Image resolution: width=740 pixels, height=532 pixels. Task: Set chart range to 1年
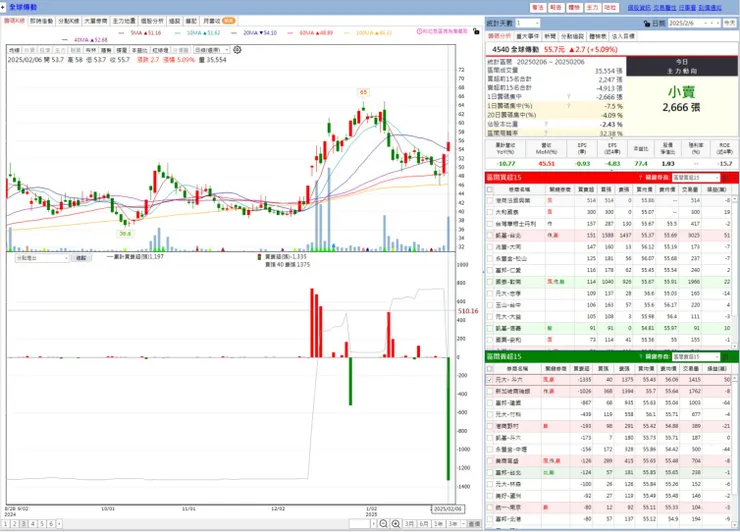438,524
